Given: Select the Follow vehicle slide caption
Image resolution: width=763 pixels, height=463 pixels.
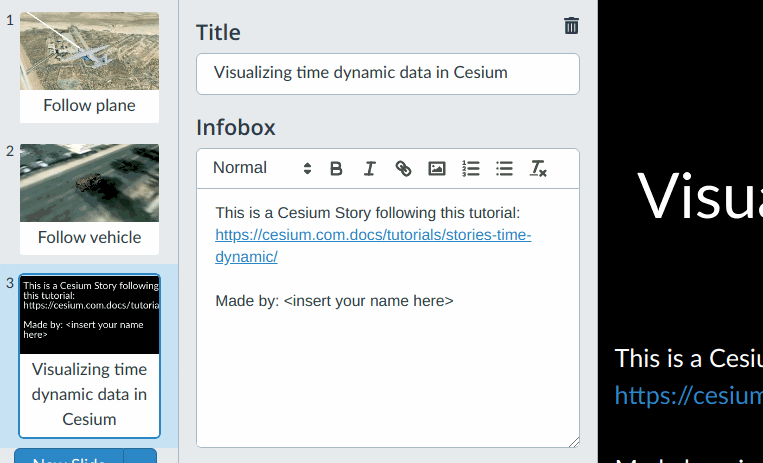Looking at the screenshot, I should (89, 238).
